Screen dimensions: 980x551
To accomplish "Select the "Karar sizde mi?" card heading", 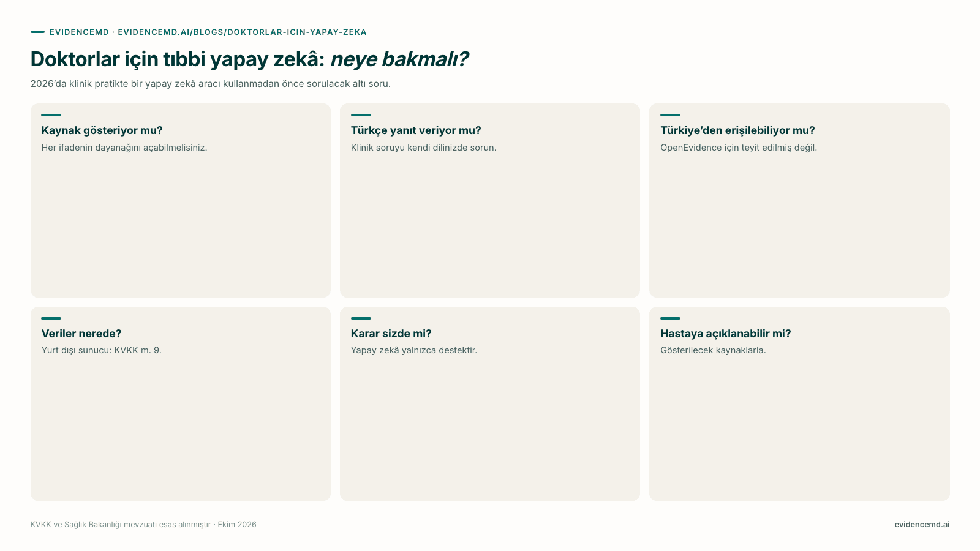I will [x=391, y=334].
